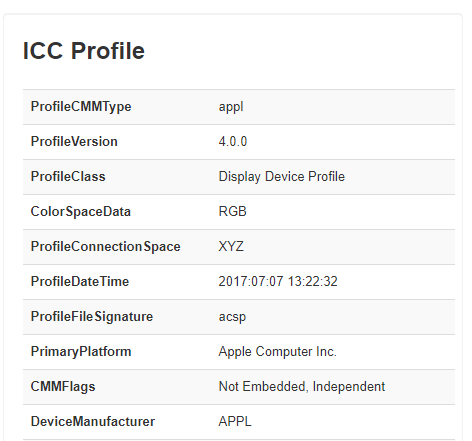Click the appl value text
The image size is (472, 441).
[231, 107]
